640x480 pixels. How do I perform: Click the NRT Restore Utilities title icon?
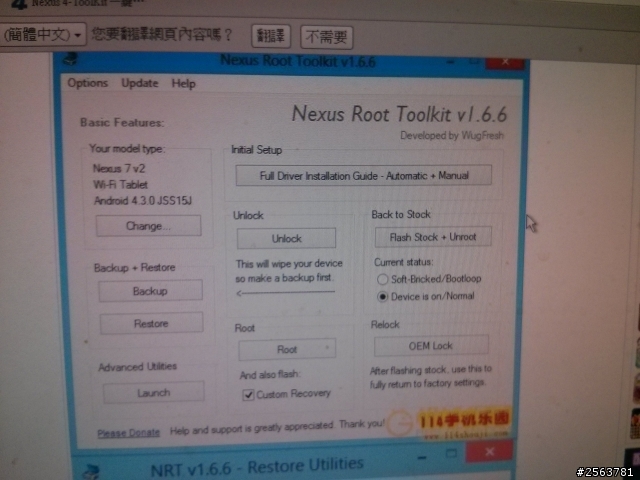[x=91, y=472]
